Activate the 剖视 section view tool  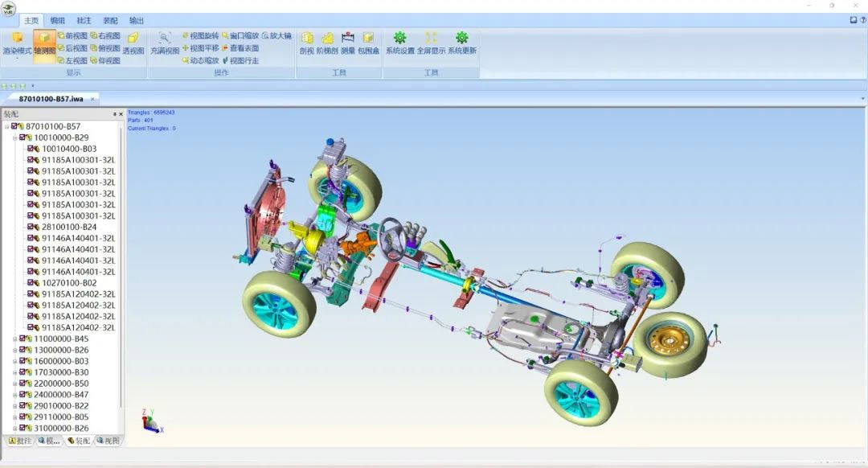click(306, 43)
